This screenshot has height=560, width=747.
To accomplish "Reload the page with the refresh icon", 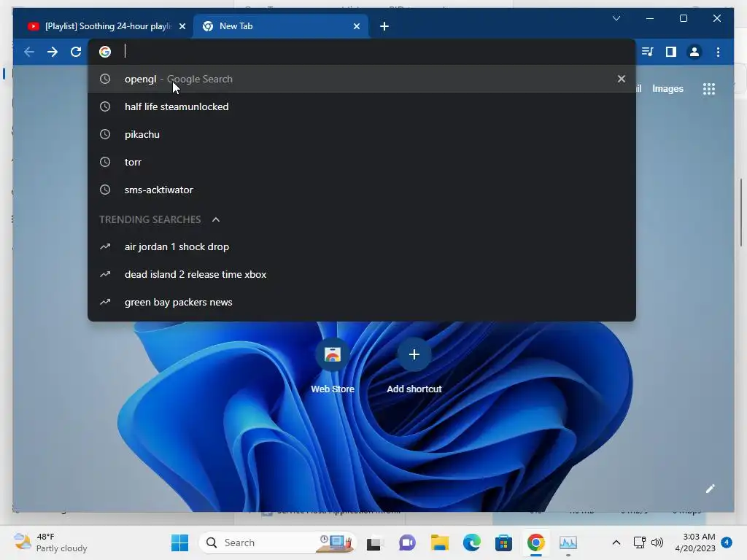I will click(76, 52).
